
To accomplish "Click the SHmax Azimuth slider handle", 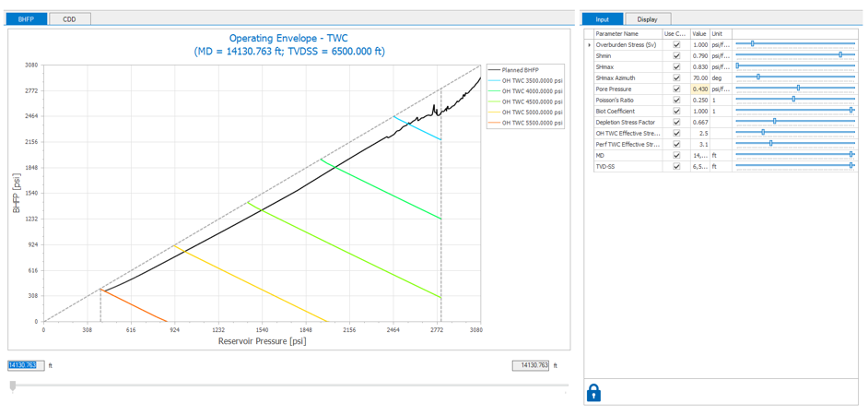I will click(758, 77).
